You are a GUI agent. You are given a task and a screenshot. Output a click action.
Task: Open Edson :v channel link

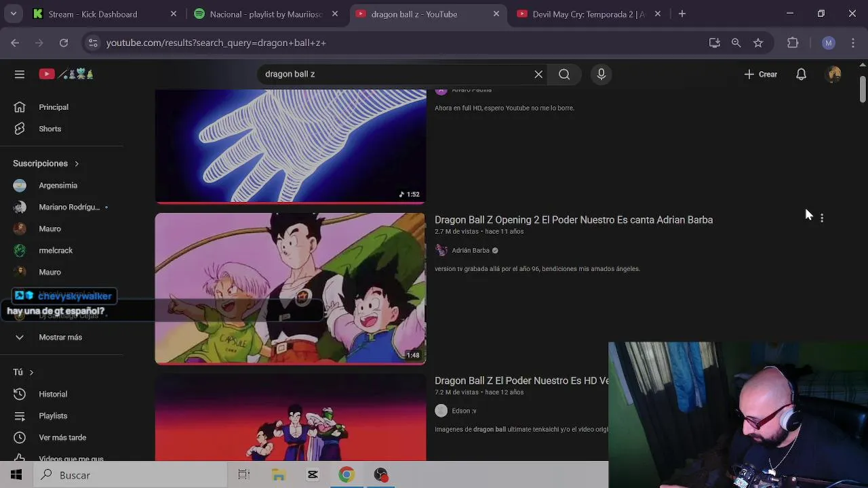click(x=464, y=411)
